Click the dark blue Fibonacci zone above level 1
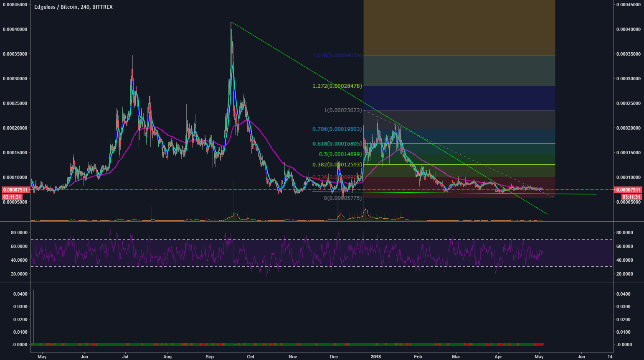 pos(459,98)
